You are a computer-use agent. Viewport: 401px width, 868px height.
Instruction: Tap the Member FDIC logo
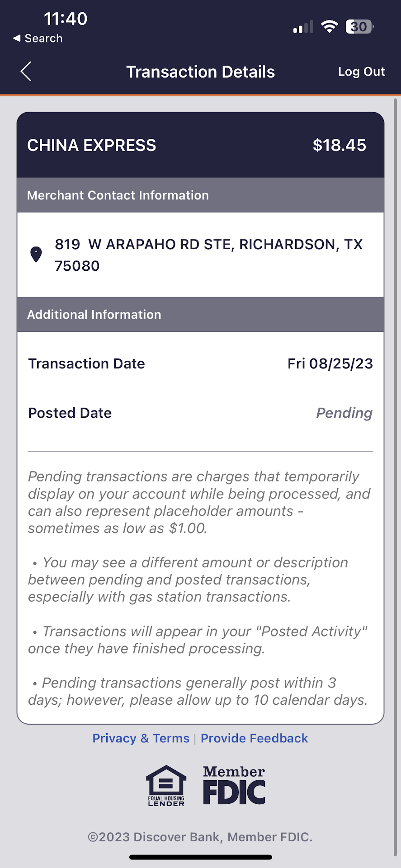[x=234, y=785]
